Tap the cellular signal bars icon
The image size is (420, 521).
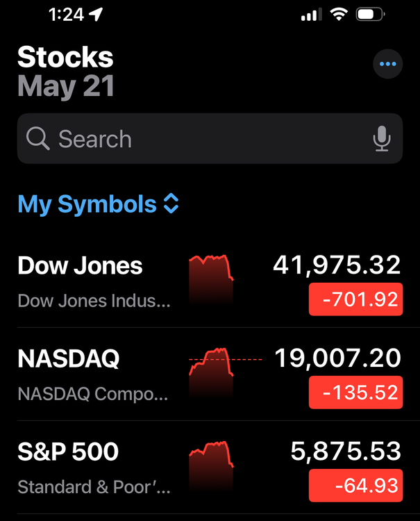click(311, 15)
